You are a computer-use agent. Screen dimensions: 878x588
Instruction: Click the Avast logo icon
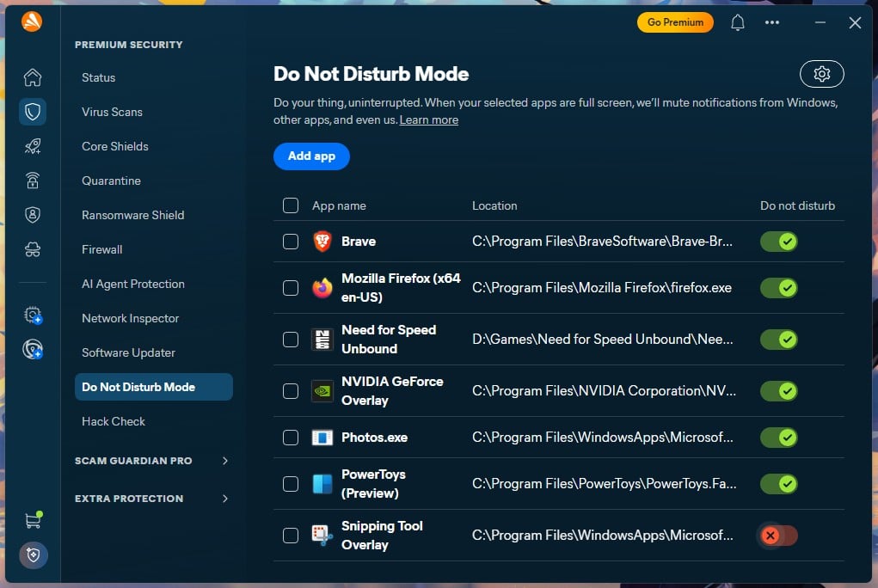pyautogui.click(x=32, y=21)
